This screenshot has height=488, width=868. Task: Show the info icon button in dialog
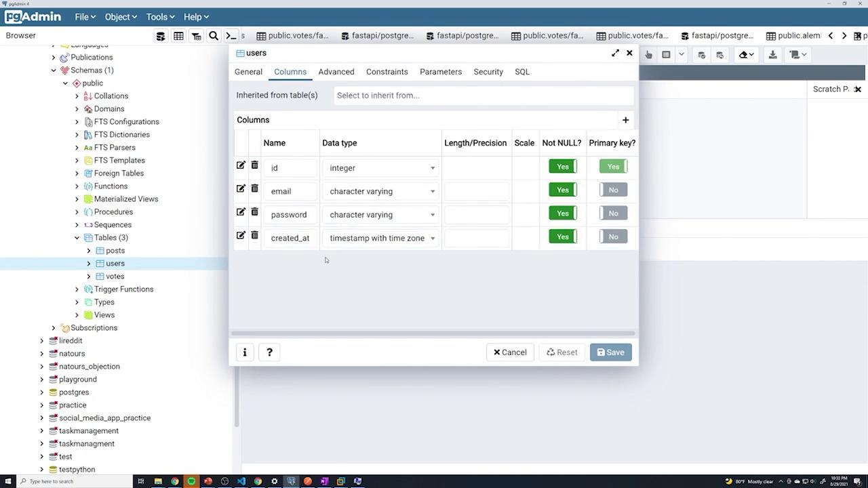pos(245,352)
